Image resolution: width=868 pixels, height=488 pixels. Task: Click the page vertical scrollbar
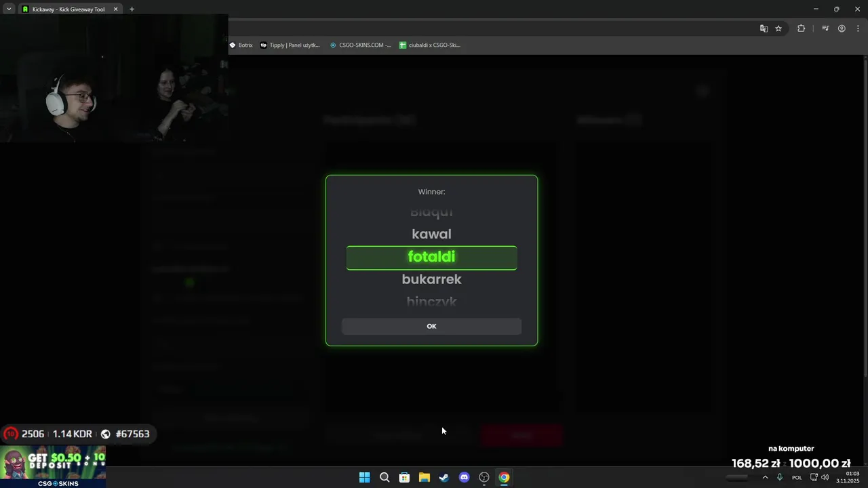(x=865, y=217)
